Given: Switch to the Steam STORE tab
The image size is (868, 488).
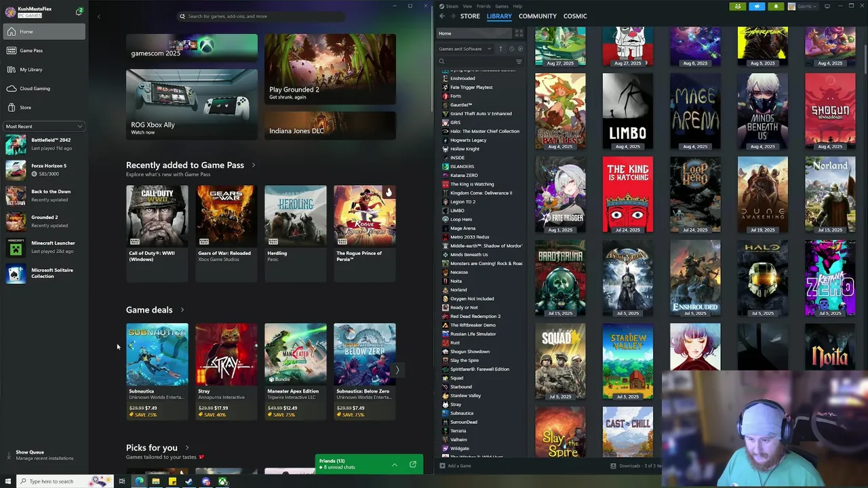Looking at the screenshot, I should [x=470, y=16].
